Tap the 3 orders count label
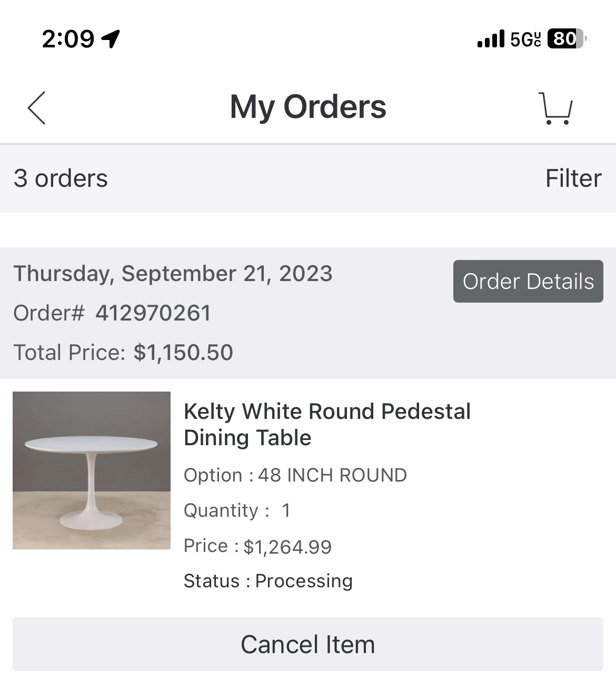 click(x=61, y=178)
